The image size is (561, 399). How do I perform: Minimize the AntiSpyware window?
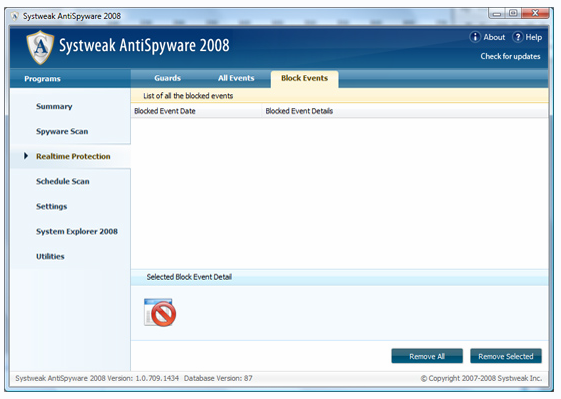click(x=497, y=14)
